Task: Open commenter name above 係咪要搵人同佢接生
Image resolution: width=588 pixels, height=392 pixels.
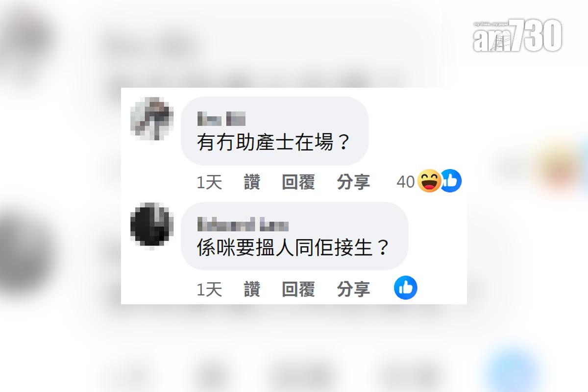Action: click(x=243, y=225)
